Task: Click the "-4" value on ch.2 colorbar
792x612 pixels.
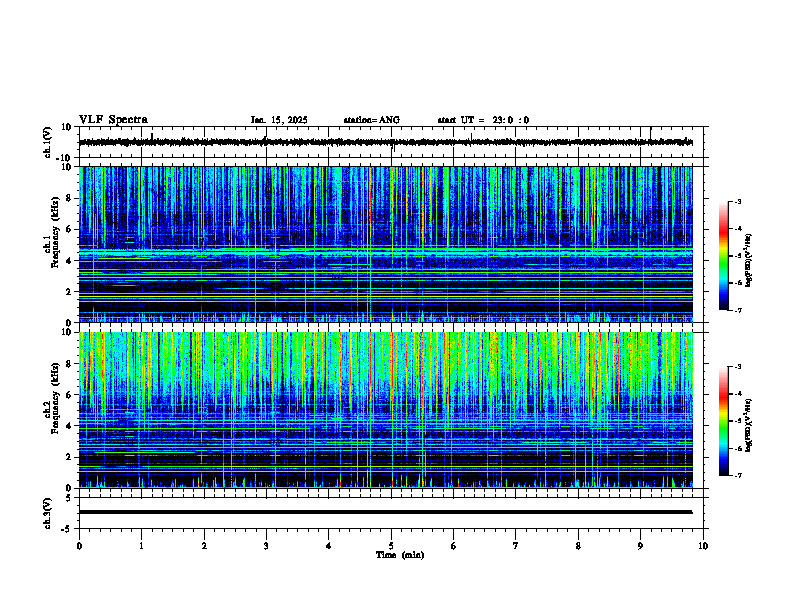Action: 738,394
